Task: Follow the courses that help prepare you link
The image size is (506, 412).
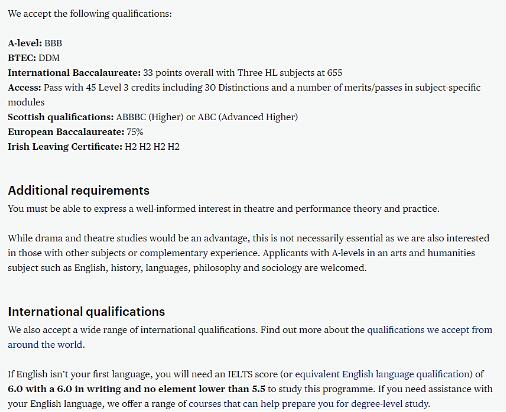Action: coord(309,404)
